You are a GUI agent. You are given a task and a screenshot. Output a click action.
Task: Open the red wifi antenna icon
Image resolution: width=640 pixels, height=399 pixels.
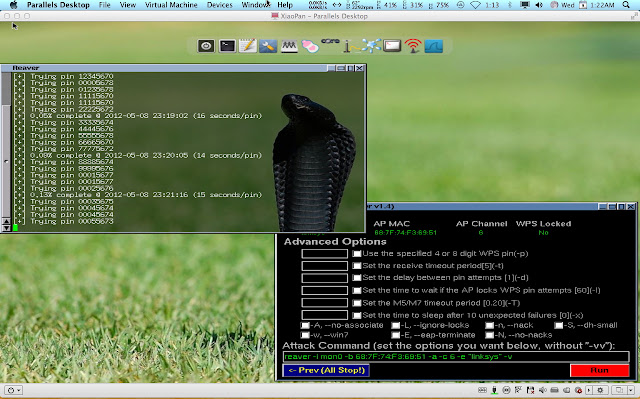(x=413, y=46)
